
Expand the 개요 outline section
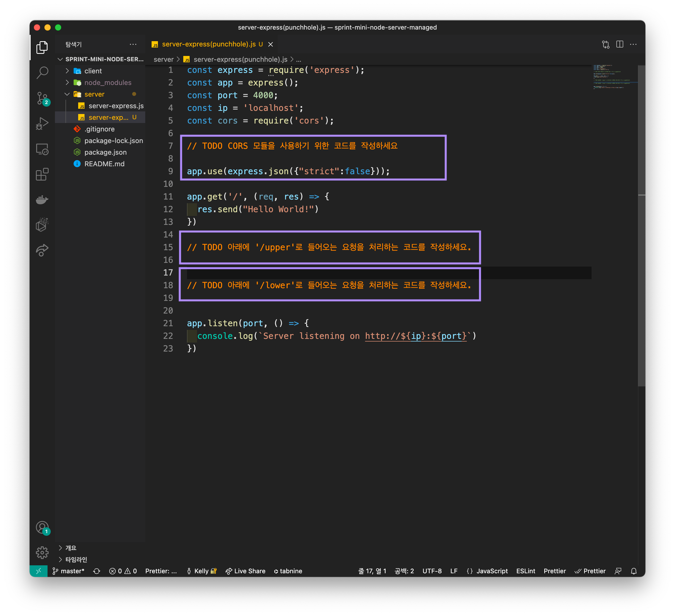click(71, 548)
